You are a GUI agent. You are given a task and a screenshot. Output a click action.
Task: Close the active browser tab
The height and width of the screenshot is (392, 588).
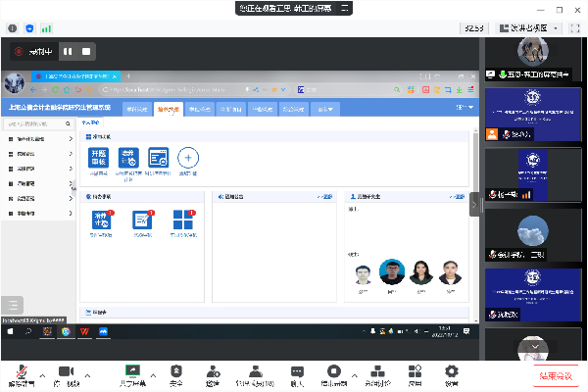click(115, 76)
